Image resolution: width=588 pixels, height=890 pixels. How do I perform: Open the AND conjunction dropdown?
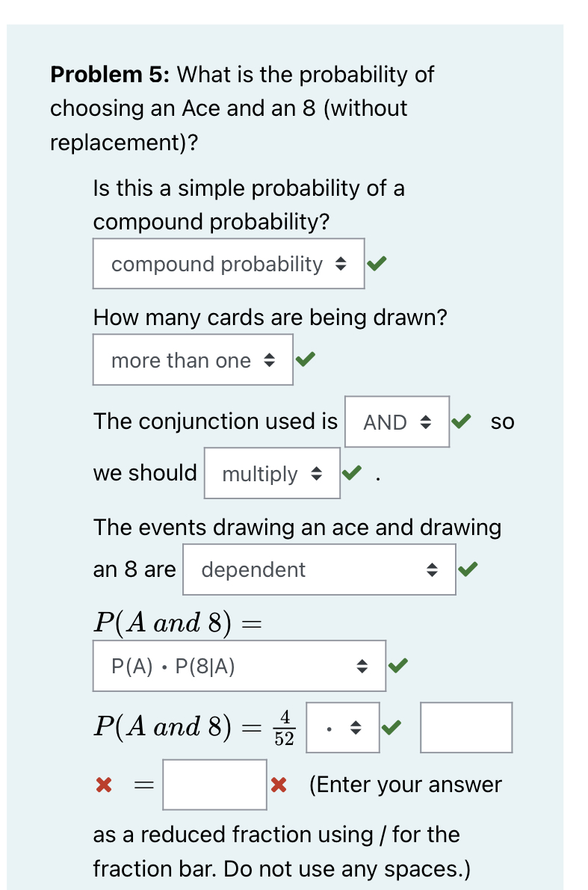tap(397, 421)
